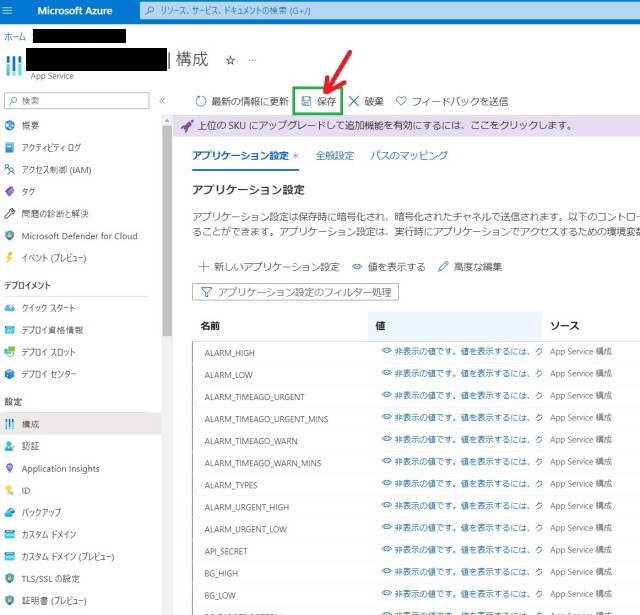The height and width of the screenshot is (615, 640).
Task: Click the カスタム ドメイン (プレビュー) icon
Action: pos(9,556)
